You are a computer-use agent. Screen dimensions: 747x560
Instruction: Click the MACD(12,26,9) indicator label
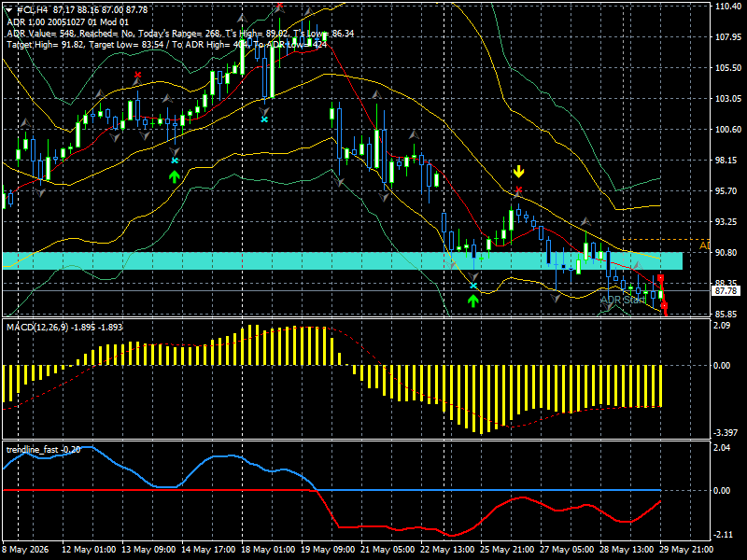64,328
